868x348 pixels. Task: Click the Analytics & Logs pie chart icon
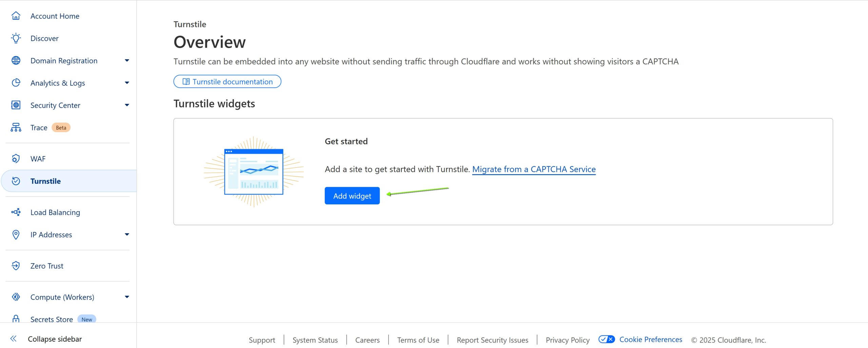pos(16,83)
